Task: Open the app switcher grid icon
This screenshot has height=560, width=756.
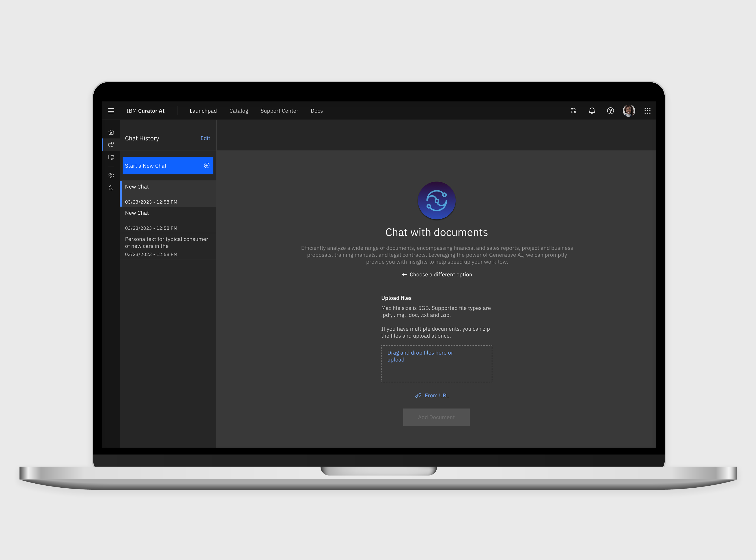Action: pos(648,111)
